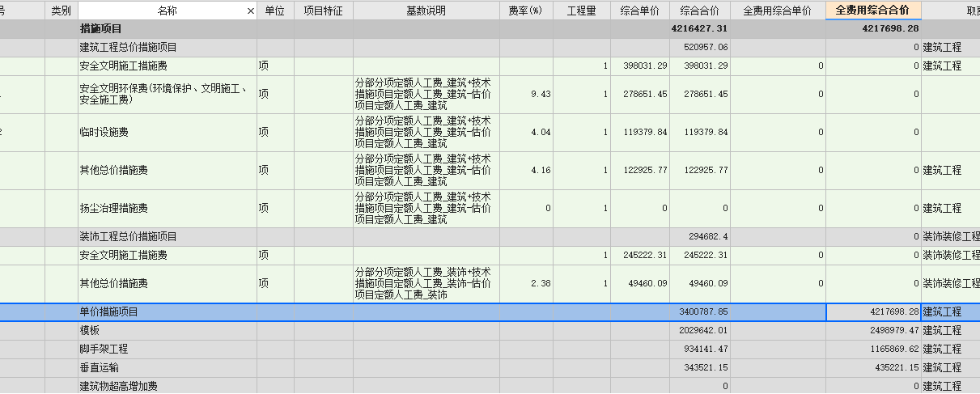Click the 4.16 rate cell
Image resolution: width=980 pixels, height=394 pixels.
click(x=525, y=171)
